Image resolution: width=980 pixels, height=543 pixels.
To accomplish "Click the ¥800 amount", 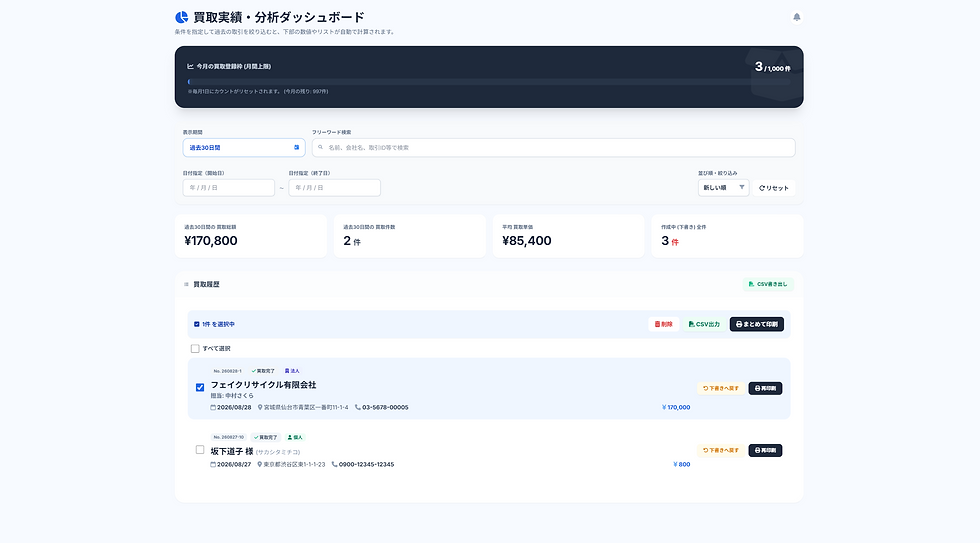I will [x=681, y=464].
